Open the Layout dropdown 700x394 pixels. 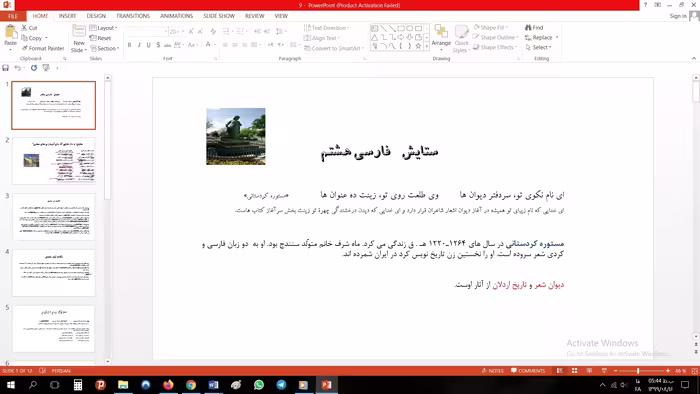[x=104, y=28]
